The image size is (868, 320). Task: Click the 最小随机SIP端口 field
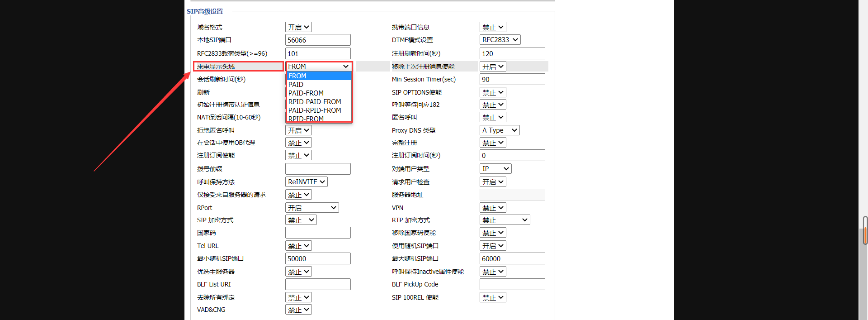pyautogui.click(x=318, y=258)
